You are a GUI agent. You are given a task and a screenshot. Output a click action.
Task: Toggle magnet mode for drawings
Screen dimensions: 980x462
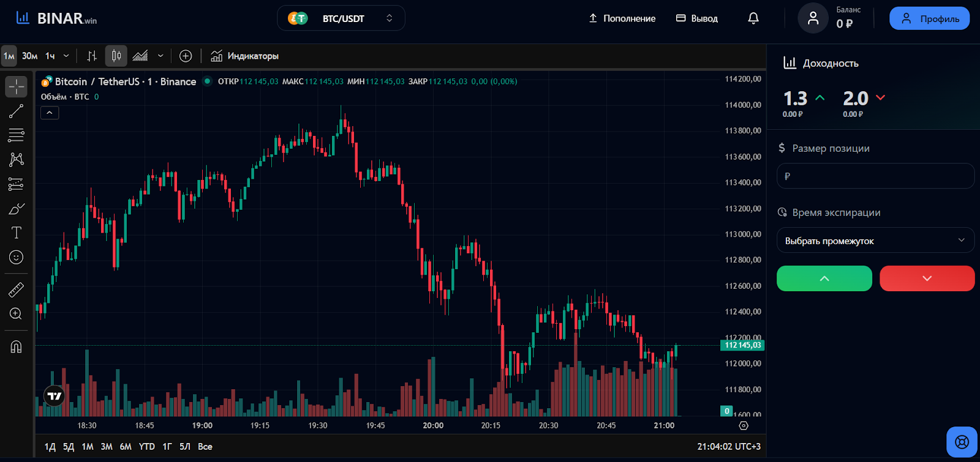pos(17,347)
